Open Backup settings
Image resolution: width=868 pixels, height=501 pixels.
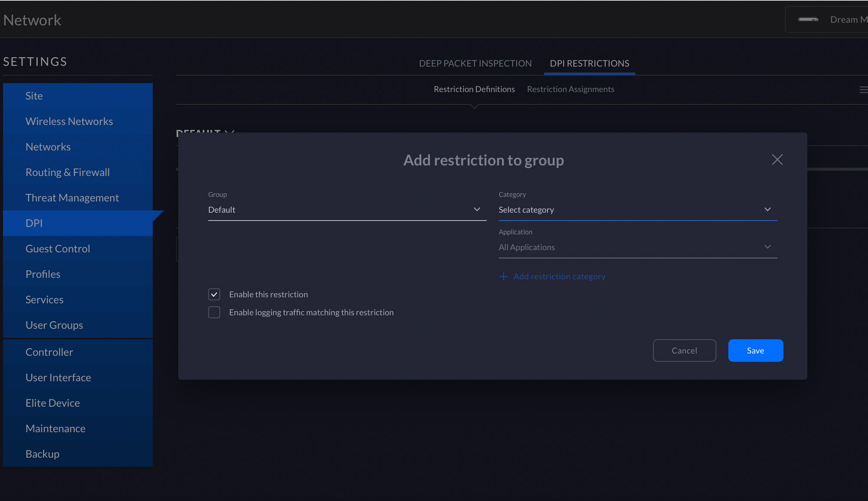coord(78,454)
